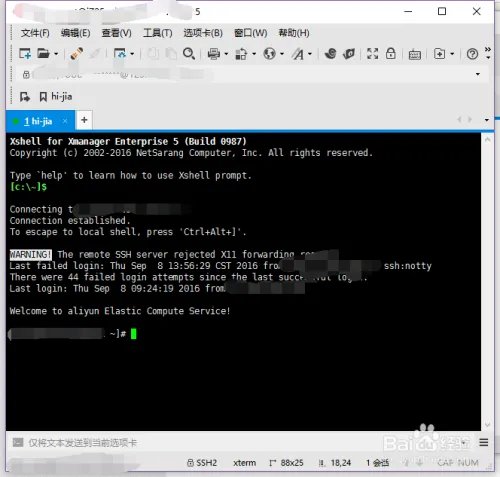
Task: Click the padlock Lock screen icon
Action: 391,53
